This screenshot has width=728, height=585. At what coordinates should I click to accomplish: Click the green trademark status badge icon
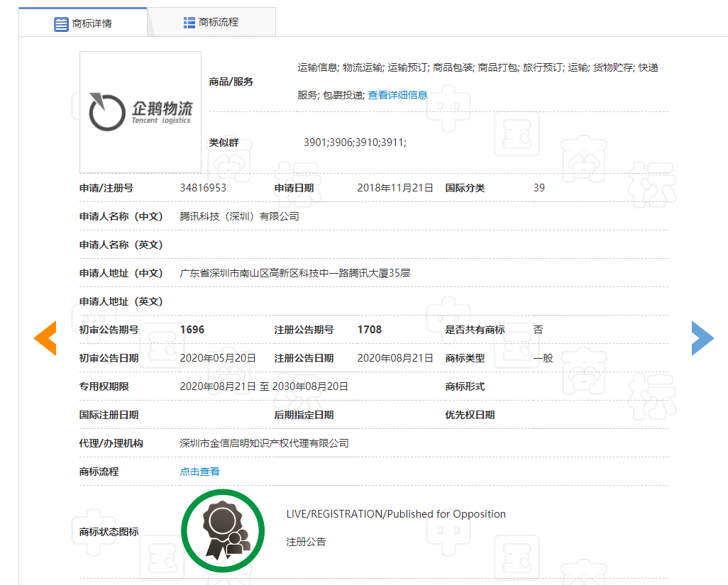pos(223,530)
